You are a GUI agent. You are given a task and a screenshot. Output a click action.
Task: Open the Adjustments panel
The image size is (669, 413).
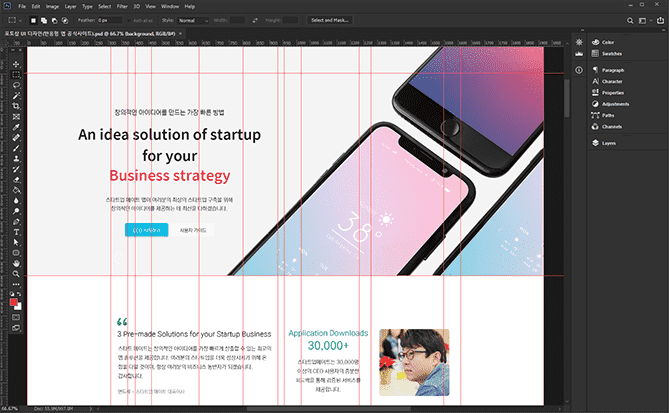[x=610, y=104]
